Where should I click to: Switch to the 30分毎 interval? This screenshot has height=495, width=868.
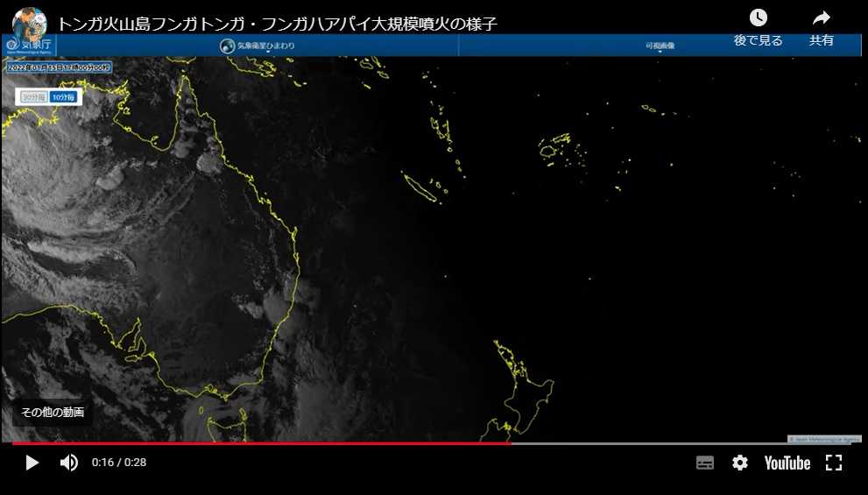tap(34, 97)
